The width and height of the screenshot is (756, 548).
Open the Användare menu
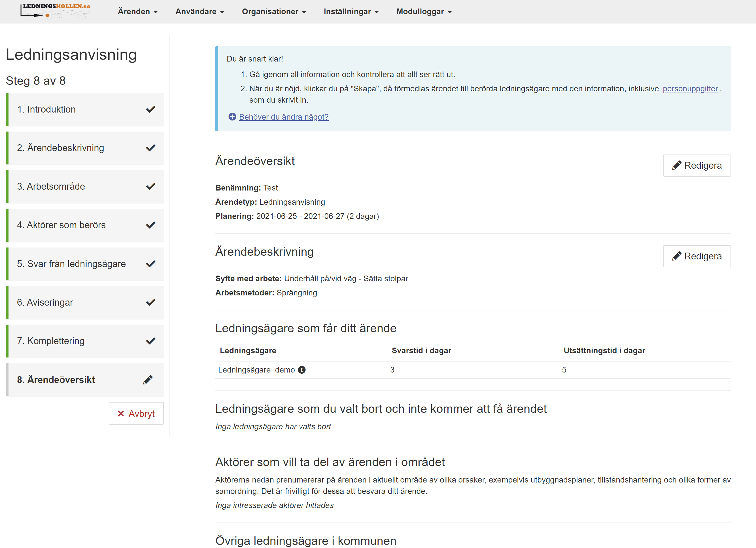(x=199, y=11)
